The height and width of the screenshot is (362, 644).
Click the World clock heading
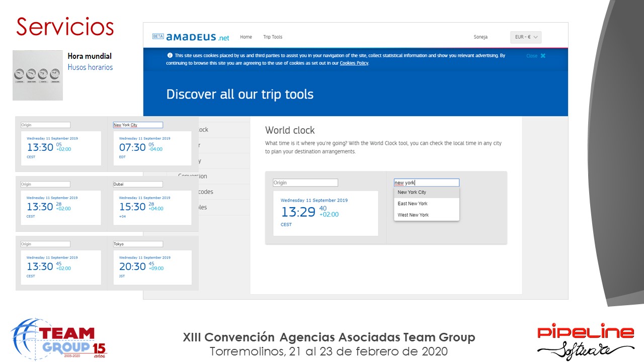coord(290,130)
